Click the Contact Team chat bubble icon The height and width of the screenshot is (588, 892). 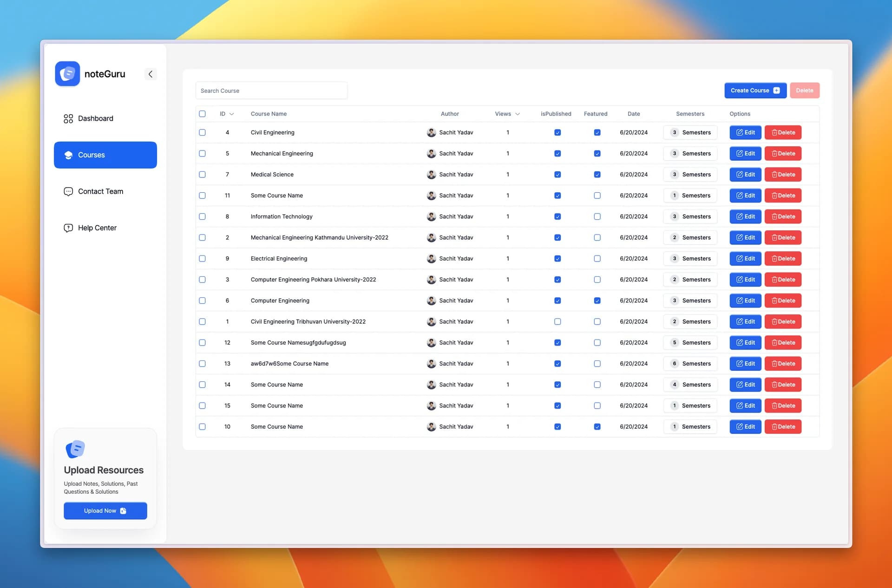click(68, 191)
